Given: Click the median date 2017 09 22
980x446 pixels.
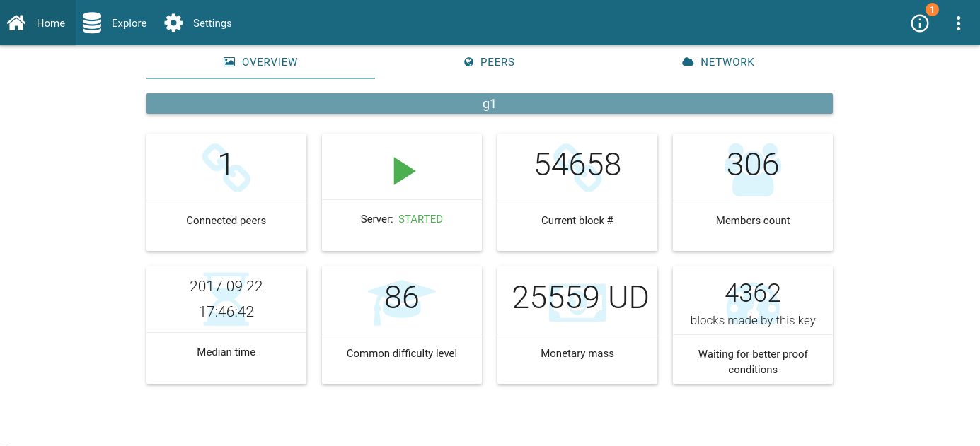Looking at the screenshot, I should click(226, 286).
